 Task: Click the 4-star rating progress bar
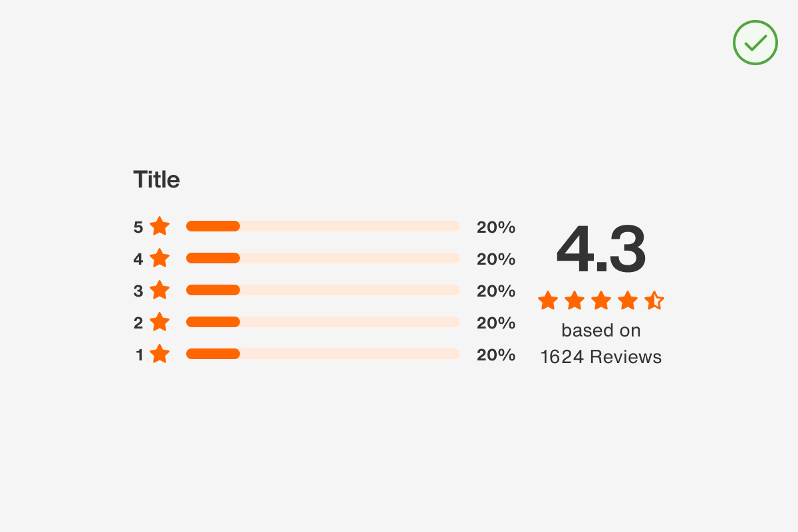click(x=323, y=258)
